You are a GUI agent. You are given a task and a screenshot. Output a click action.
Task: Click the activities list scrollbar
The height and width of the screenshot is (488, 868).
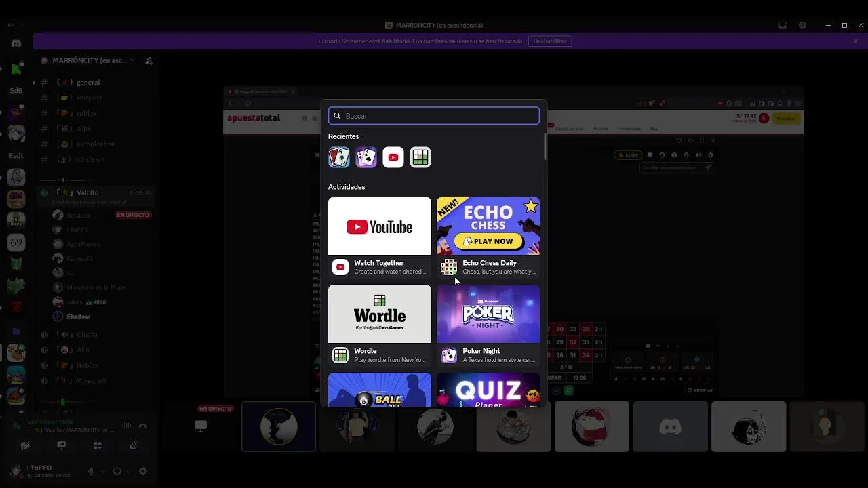[x=545, y=146]
